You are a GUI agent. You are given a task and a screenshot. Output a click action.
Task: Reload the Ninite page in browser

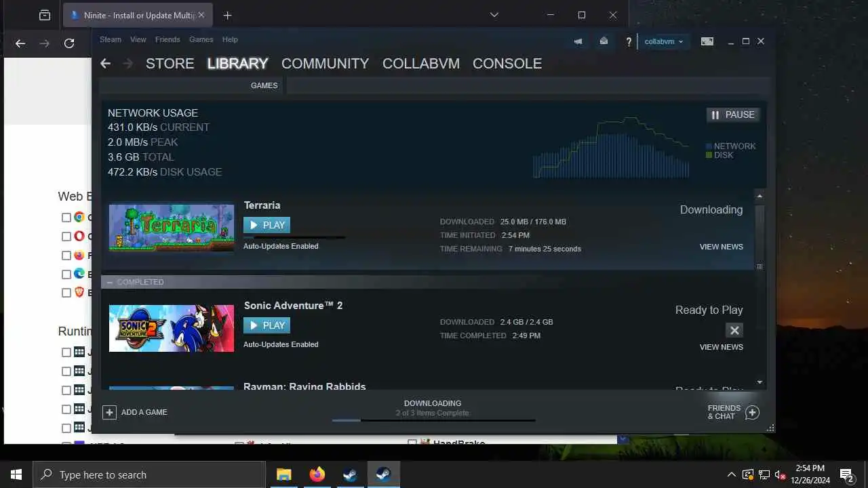pyautogui.click(x=68, y=43)
